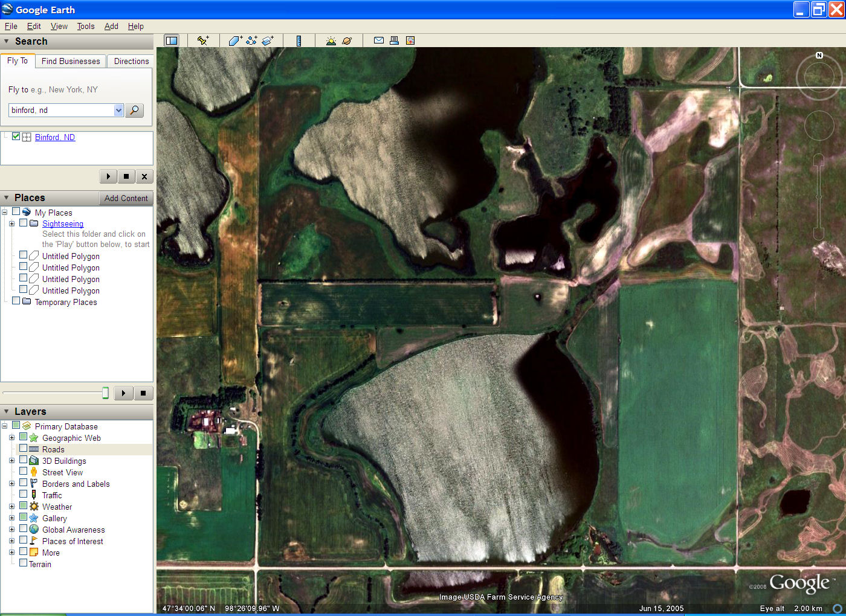Toggle the sidebar with the toolbar panel icon
Screen dimensions: 846x616
click(x=172, y=40)
